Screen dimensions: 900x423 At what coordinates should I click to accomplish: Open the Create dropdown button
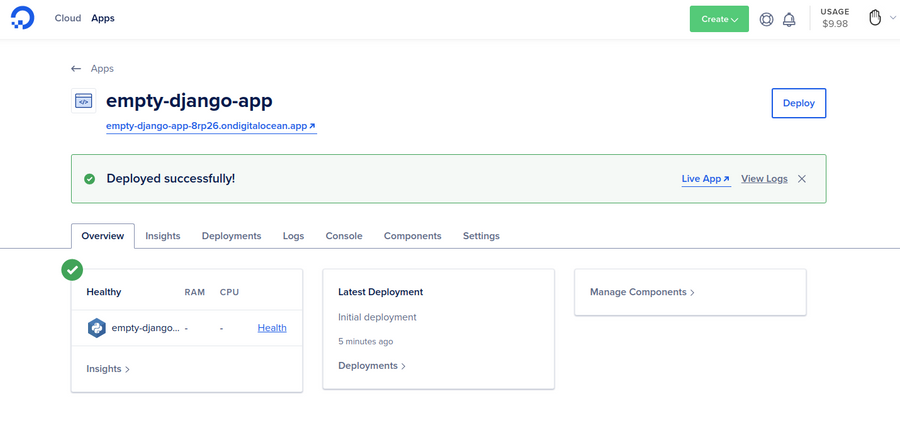(x=719, y=19)
